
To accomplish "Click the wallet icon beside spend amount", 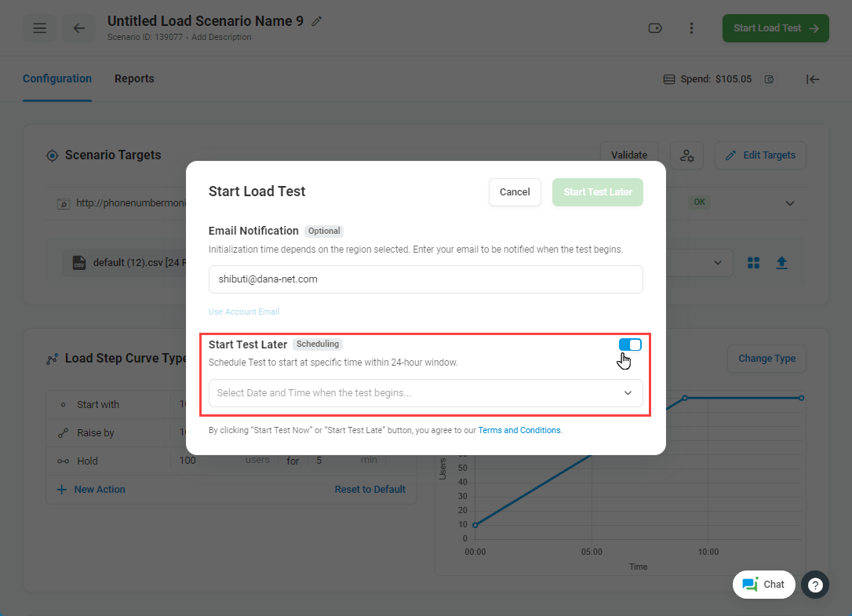I will [x=770, y=79].
